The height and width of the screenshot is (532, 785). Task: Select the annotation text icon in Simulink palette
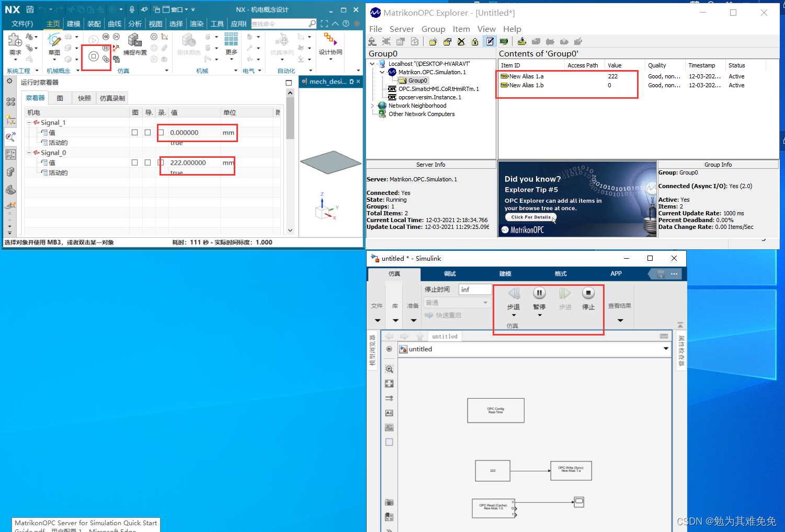(389, 413)
